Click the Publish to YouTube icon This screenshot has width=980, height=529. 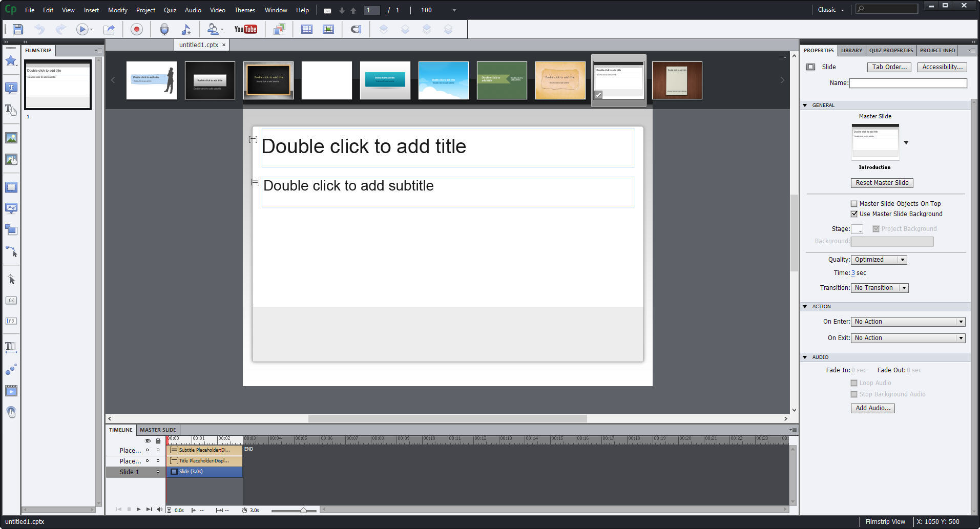(x=246, y=29)
